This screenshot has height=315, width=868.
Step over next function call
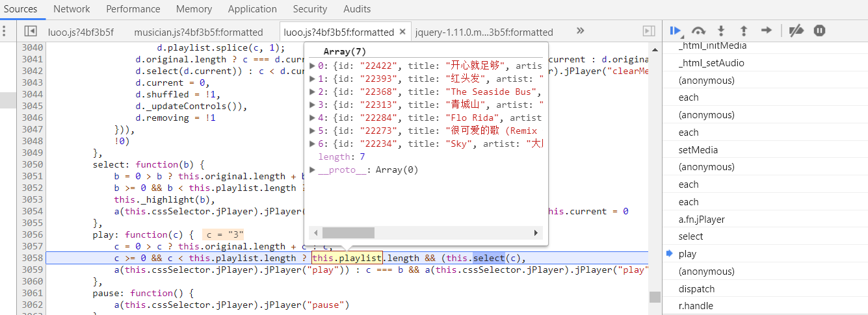coord(698,31)
